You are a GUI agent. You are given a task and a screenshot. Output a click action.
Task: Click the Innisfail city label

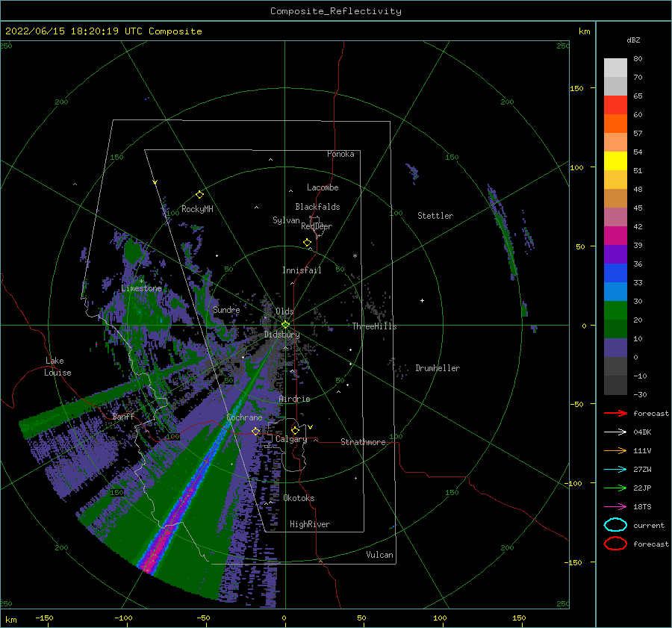tap(302, 270)
